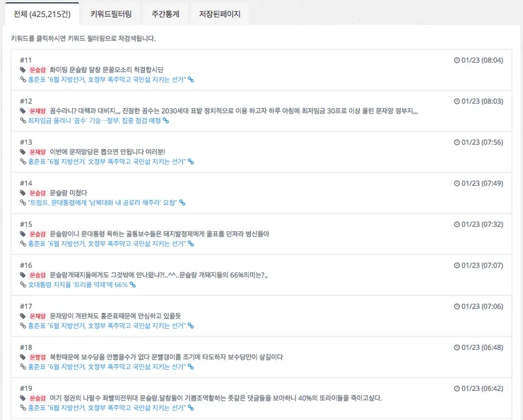Click the tag icon in row #18

point(23,357)
